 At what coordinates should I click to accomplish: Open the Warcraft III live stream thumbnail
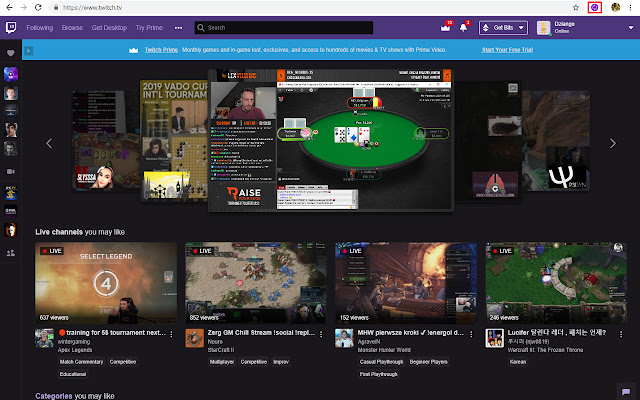(x=556, y=283)
